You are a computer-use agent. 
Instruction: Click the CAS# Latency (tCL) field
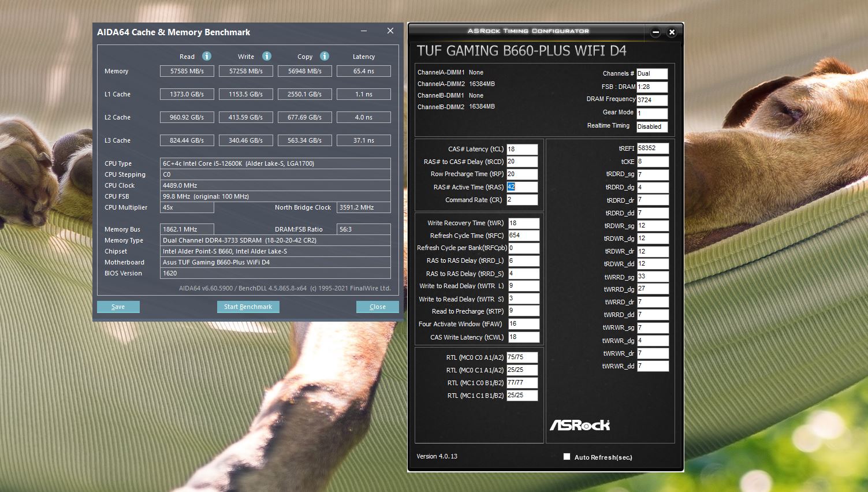click(522, 149)
